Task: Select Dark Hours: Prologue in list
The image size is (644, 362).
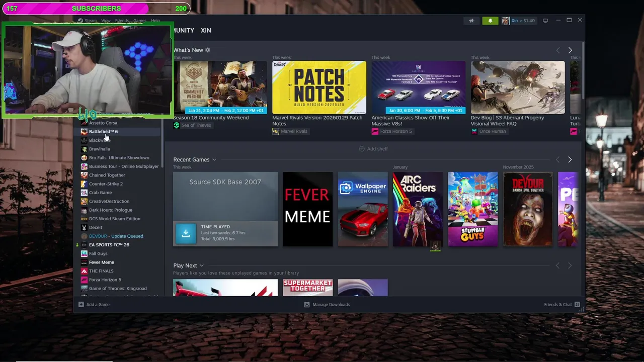Action: (111, 210)
